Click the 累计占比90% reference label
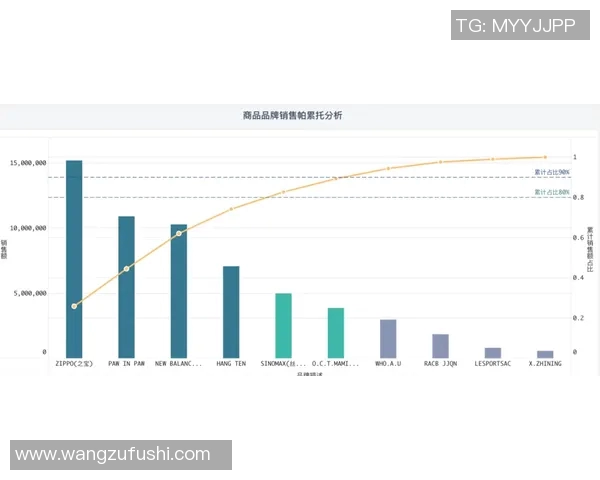Screen dimensions: 600x480 click(x=552, y=172)
